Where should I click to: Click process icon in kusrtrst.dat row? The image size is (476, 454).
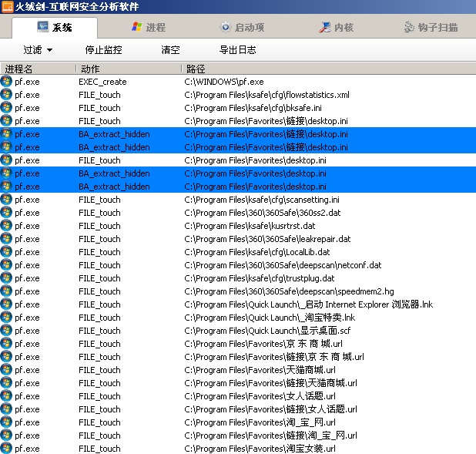(x=6, y=226)
